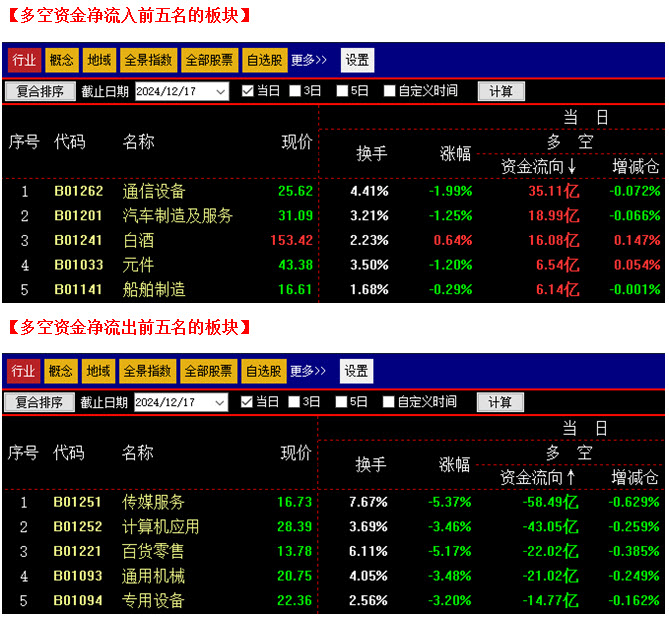Image resolution: width=669 pixels, height=621 pixels.
Task: Click 7.67% turnover for 传媒服务
Action: [x=368, y=502]
